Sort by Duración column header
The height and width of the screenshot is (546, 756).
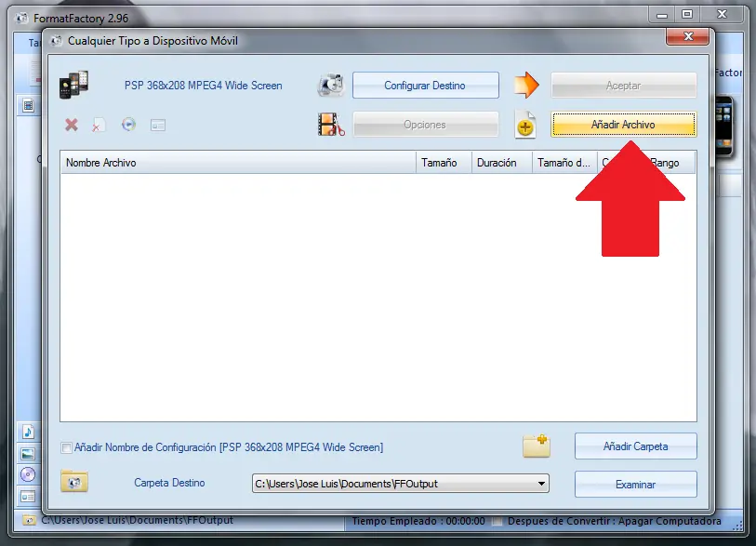[501, 163]
